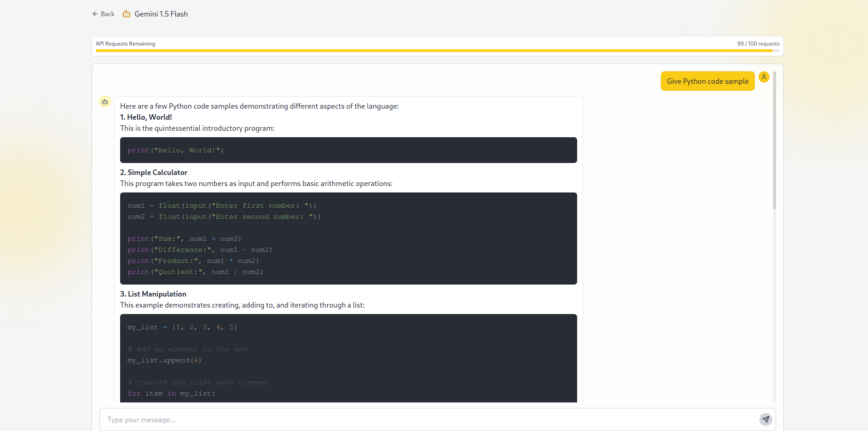This screenshot has height=431, width=868.
Task: Click the '# Add an element to the end' comment
Action: pos(187,349)
